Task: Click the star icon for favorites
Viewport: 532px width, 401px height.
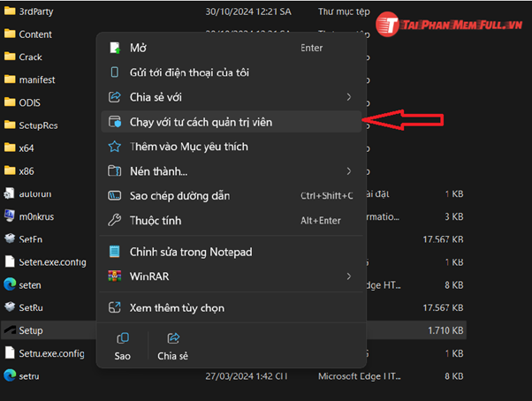Action: (114, 147)
